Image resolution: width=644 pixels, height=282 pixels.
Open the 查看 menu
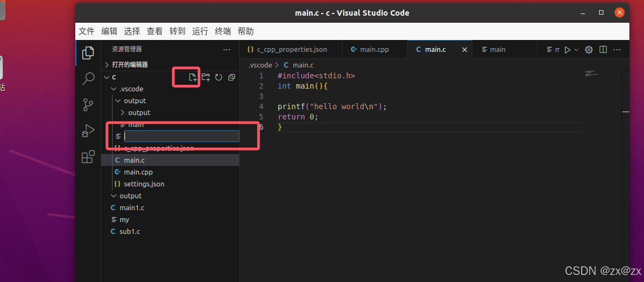click(x=155, y=31)
